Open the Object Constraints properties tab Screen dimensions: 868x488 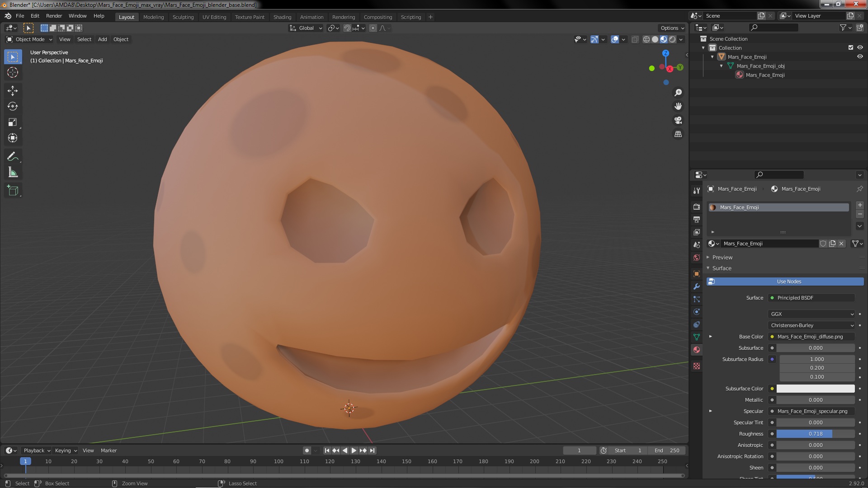point(697,324)
